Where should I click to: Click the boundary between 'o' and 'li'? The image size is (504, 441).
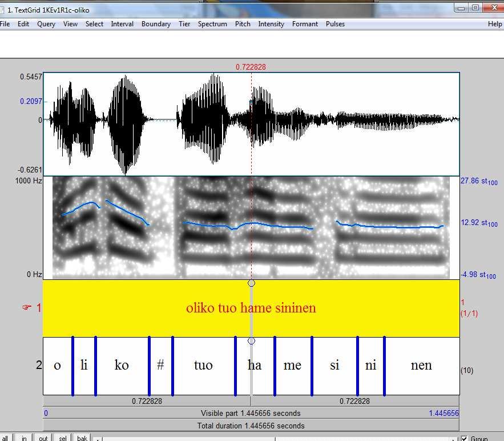point(73,366)
